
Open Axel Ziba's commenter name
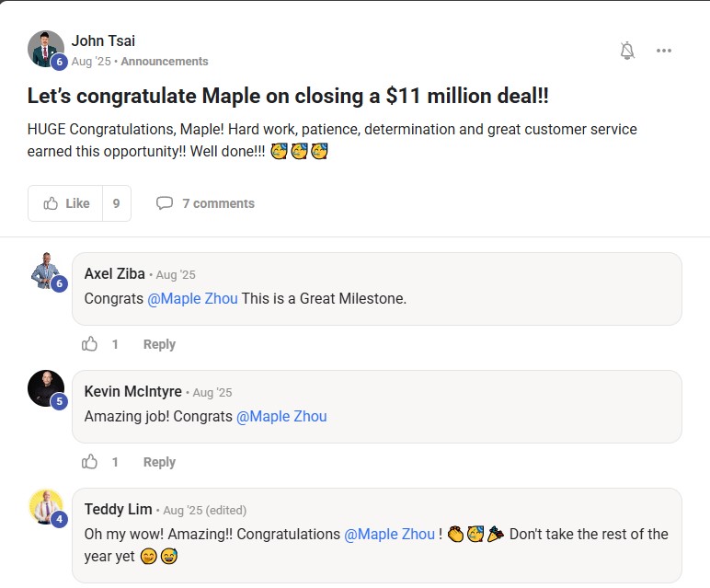coord(114,273)
